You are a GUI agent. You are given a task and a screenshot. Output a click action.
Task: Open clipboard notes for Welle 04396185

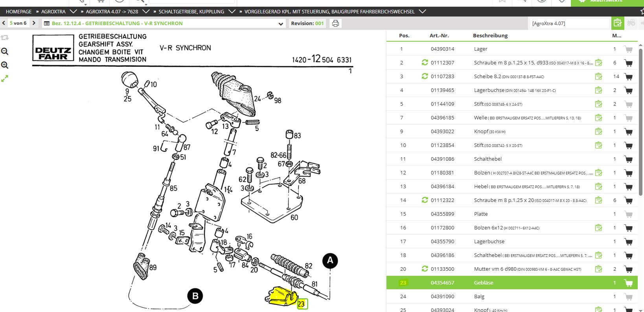click(598, 117)
